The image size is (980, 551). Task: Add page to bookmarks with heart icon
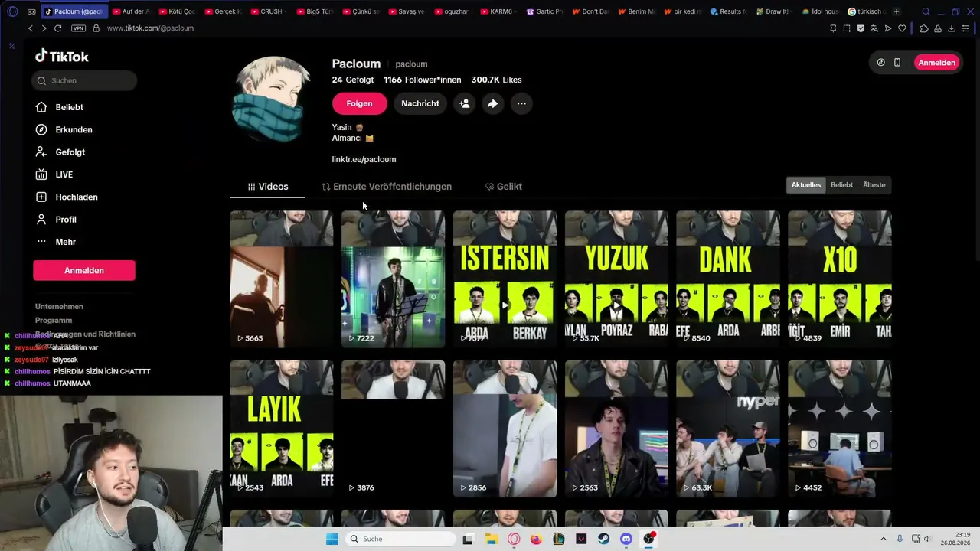(x=902, y=28)
